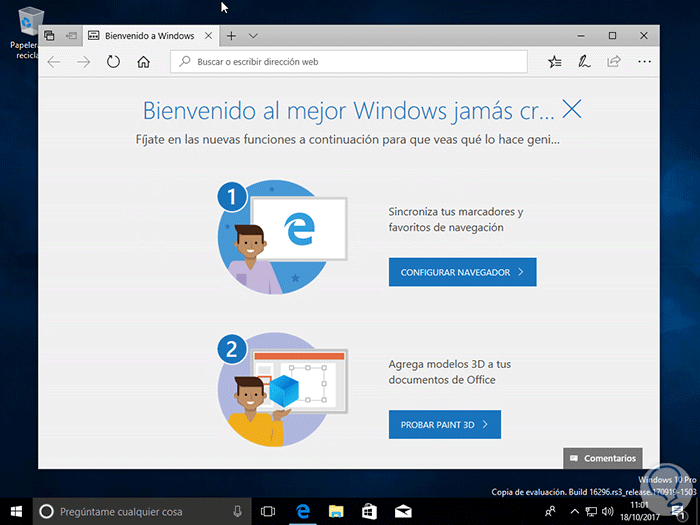Open the tabs you've set aside icon
Screen dimensions: 700x525
(x=50, y=36)
